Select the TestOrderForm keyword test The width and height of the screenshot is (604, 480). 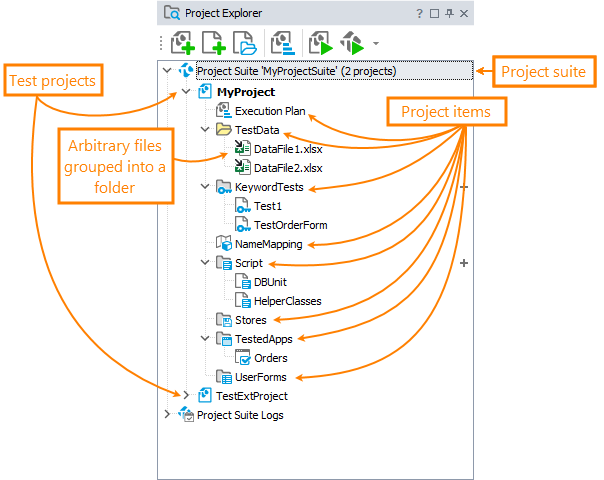290,225
